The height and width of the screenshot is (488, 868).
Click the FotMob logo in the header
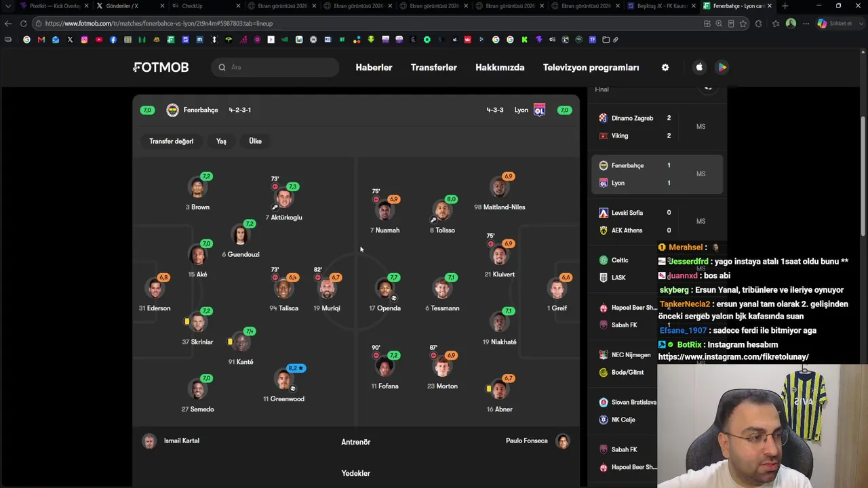[161, 67]
